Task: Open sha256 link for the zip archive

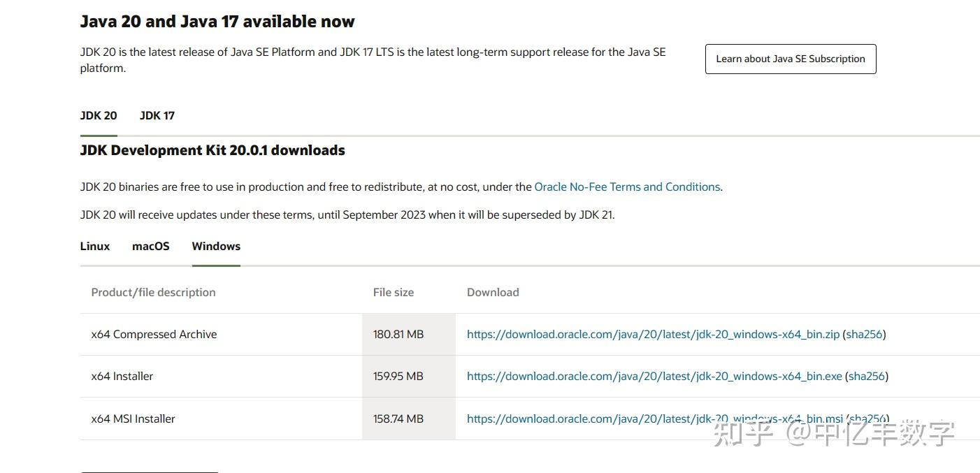Action: pyautogui.click(x=864, y=335)
